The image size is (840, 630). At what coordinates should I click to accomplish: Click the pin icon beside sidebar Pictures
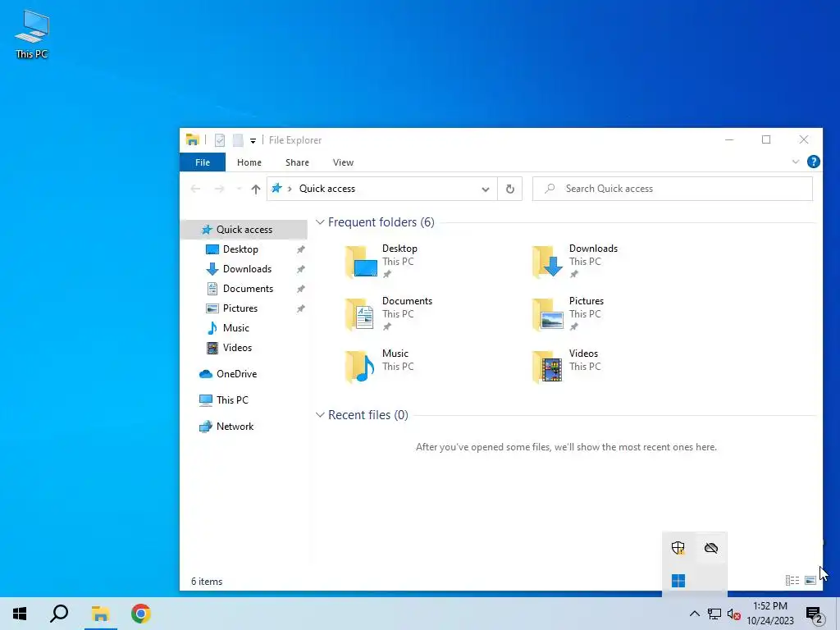[300, 309]
